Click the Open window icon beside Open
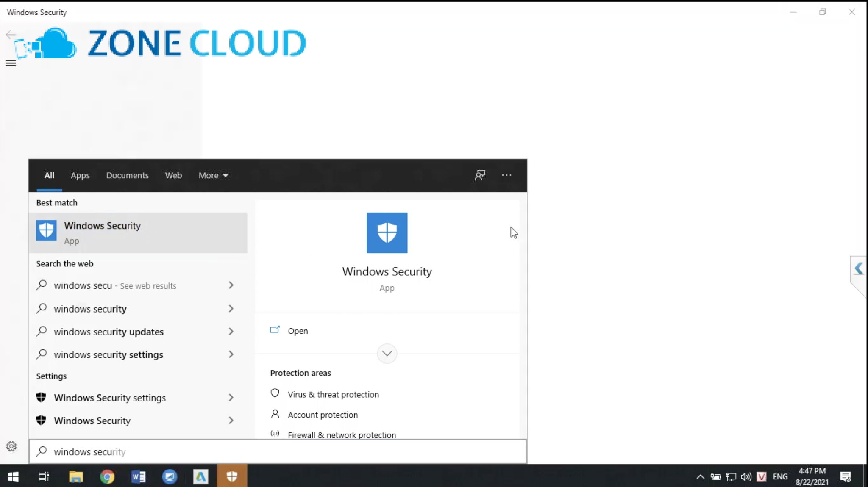This screenshot has height=487, width=868. pos(275,330)
